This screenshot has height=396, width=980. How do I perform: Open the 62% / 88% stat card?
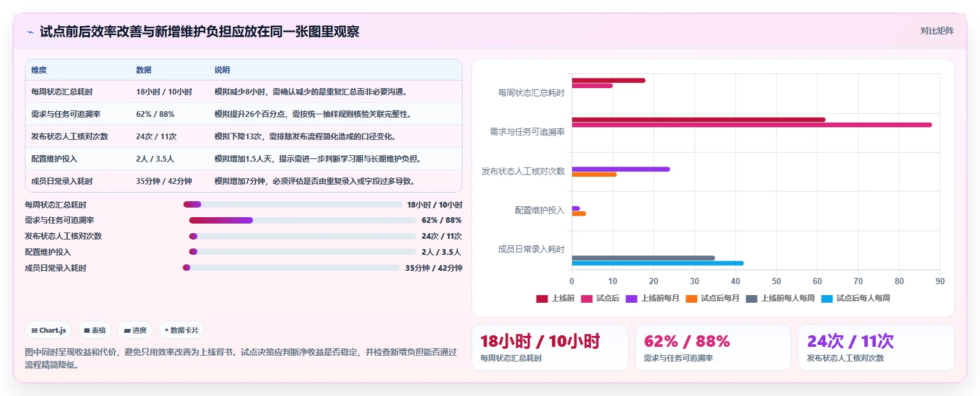click(714, 347)
